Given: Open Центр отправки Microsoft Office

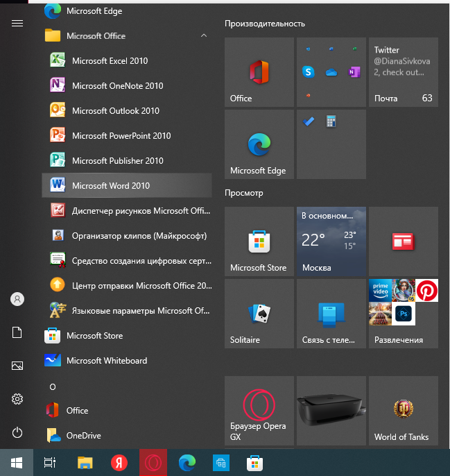Looking at the screenshot, I should pos(127,285).
